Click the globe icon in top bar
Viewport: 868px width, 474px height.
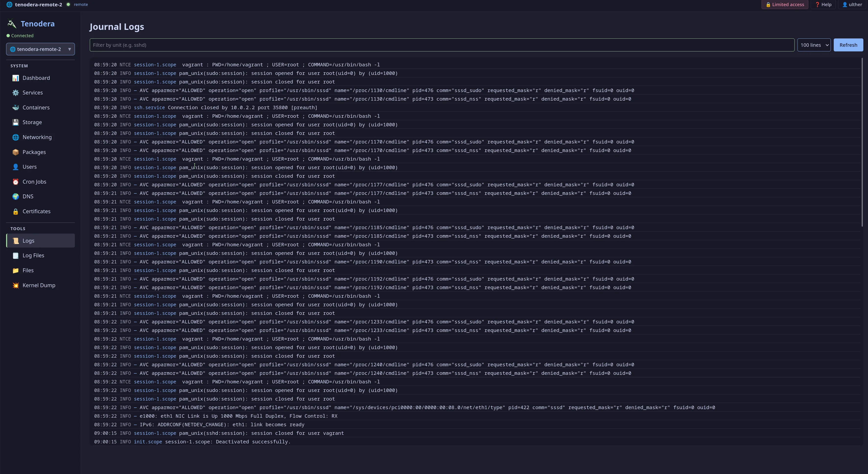[9, 4]
